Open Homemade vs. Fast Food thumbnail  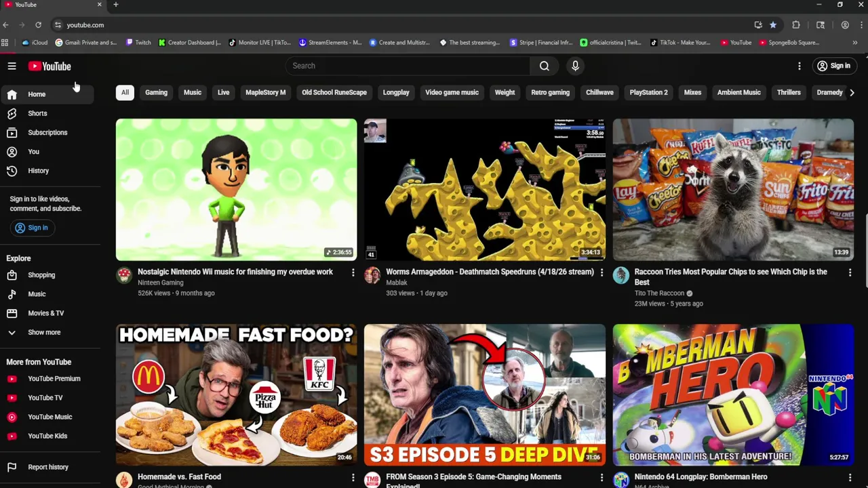236,394
